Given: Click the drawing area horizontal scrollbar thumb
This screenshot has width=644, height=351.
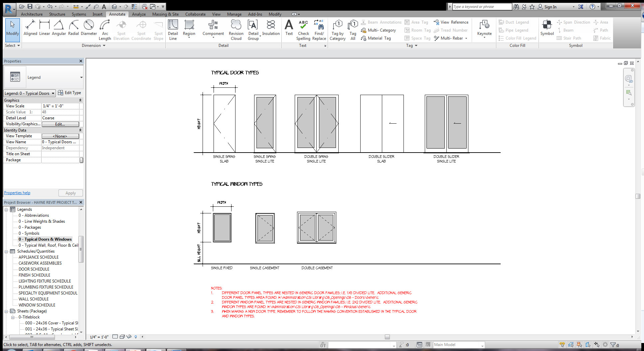Looking at the screenshot, I should click(387, 337).
